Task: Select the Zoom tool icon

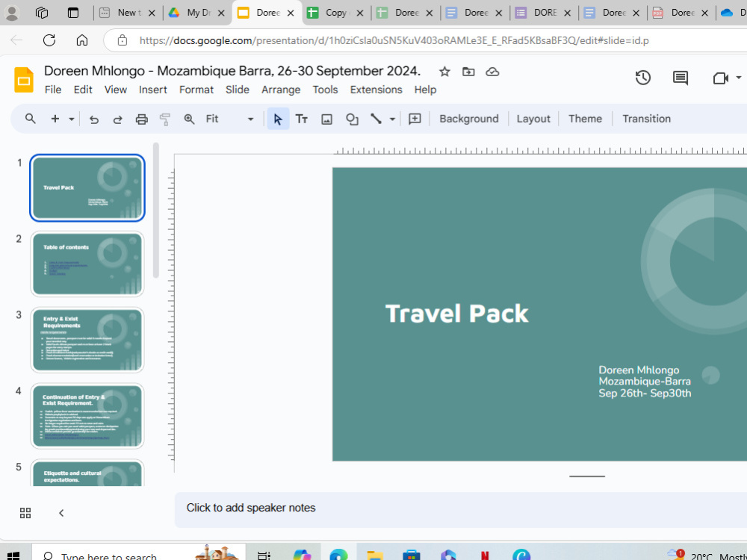Action: click(x=189, y=119)
